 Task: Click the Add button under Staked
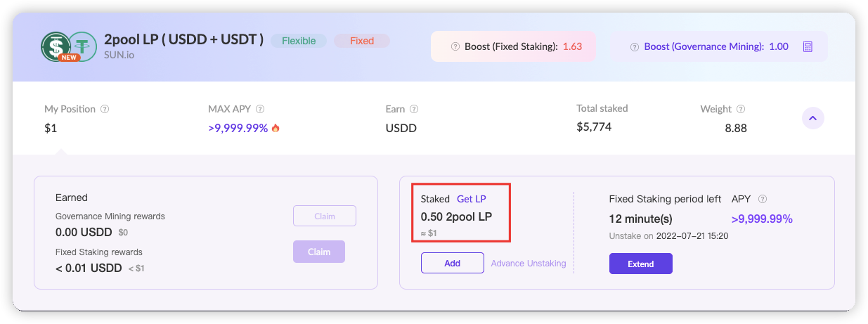pos(453,263)
